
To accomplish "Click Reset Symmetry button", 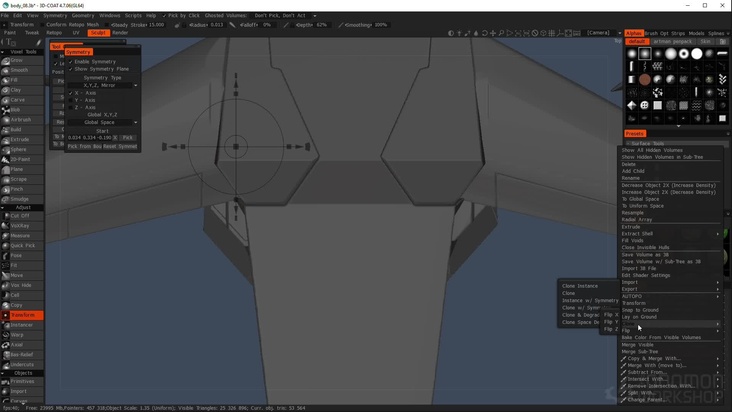I will tap(120, 147).
